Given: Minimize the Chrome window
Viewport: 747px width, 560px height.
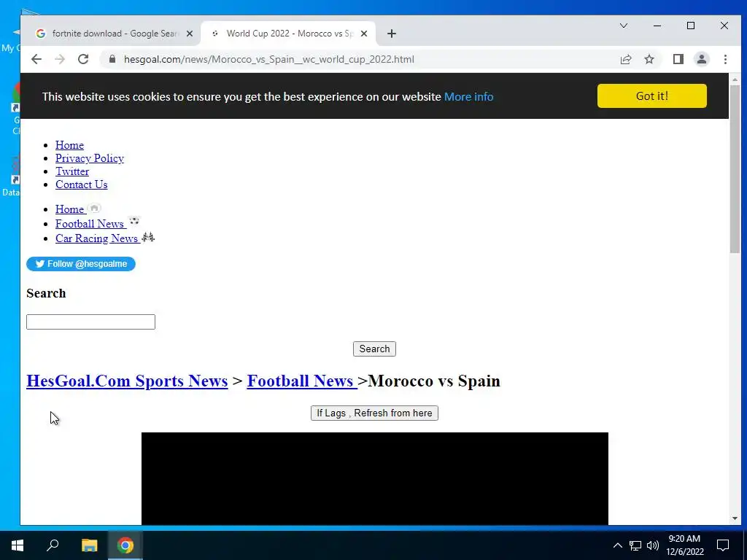Looking at the screenshot, I should tap(657, 26).
